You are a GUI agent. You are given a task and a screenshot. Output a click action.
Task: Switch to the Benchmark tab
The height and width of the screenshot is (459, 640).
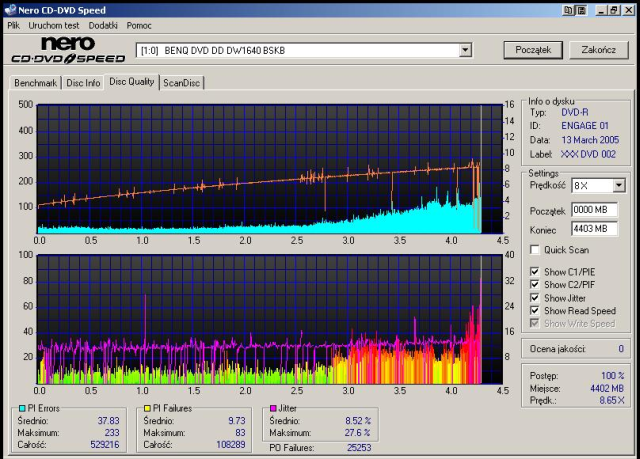35,83
